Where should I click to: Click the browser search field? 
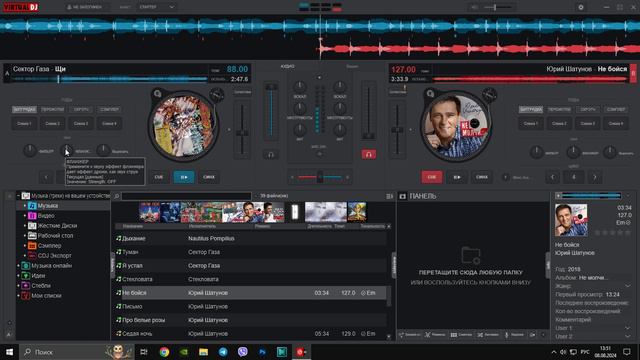pos(187,196)
